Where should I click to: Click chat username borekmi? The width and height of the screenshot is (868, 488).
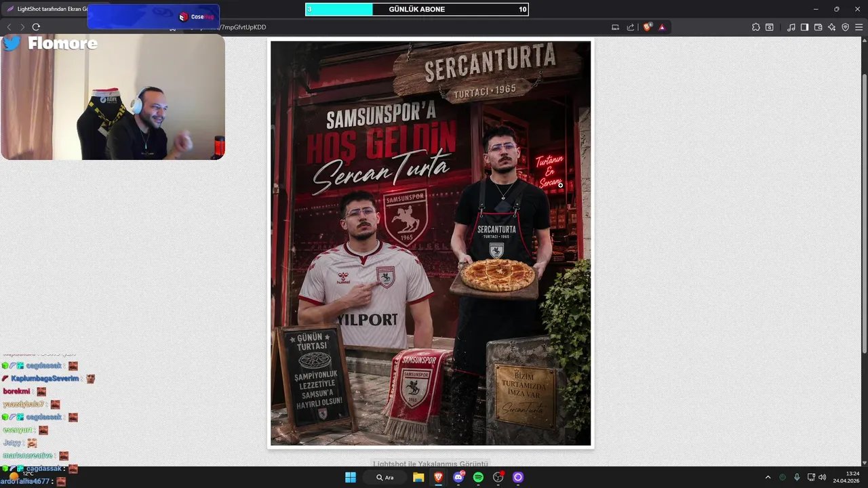[x=16, y=391]
